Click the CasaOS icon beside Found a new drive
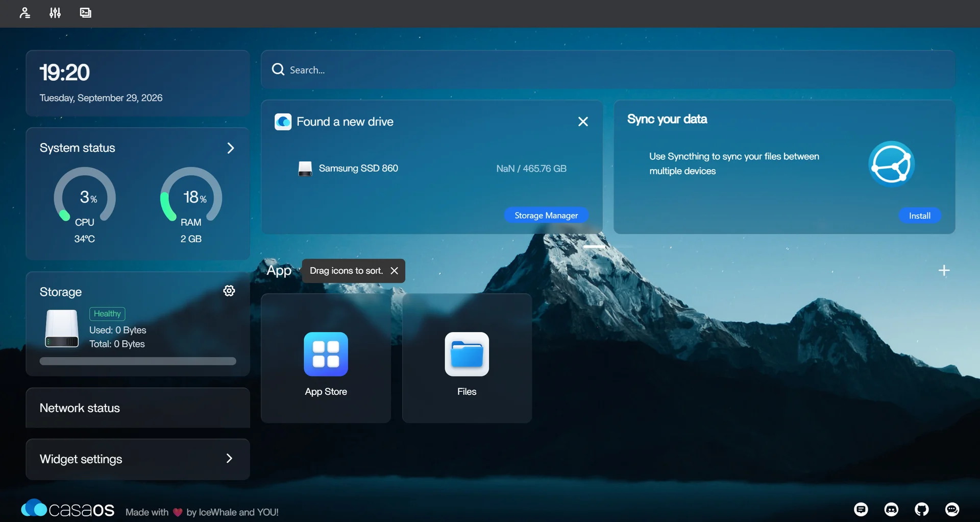980x522 pixels. (283, 122)
